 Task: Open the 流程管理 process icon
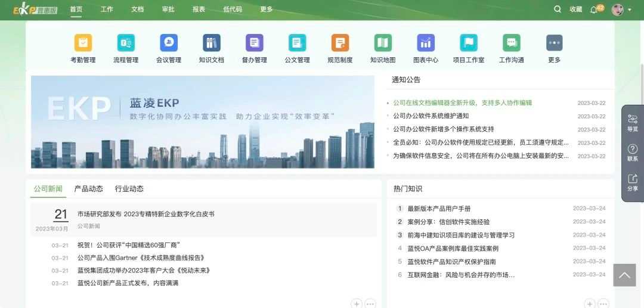click(126, 43)
